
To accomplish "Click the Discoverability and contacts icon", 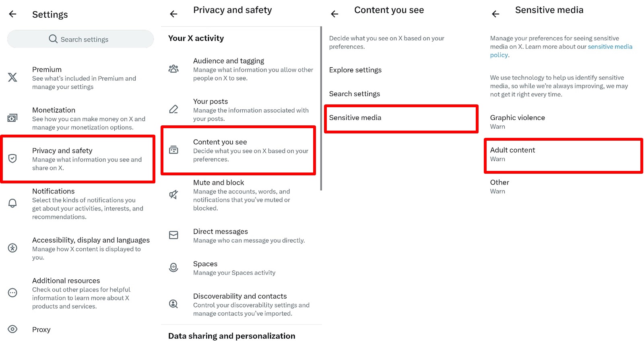I will [x=173, y=304].
